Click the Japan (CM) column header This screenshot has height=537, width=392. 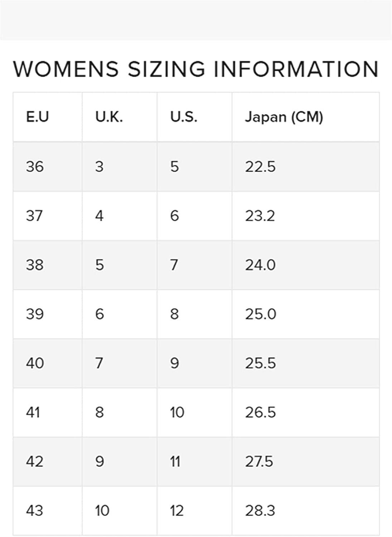pyautogui.click(x=284, y=117)
